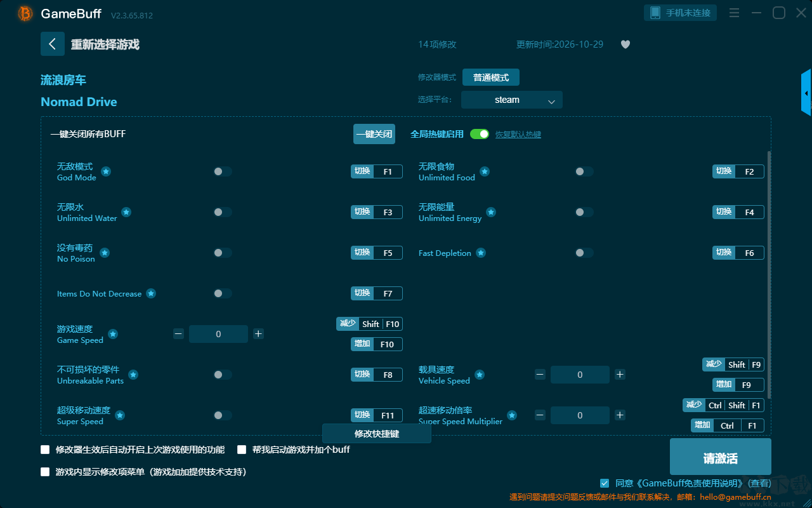The image size is (812, 508).
Task: Click the star icon next to Fast Depletion
Action: click(x=481, y=253)
